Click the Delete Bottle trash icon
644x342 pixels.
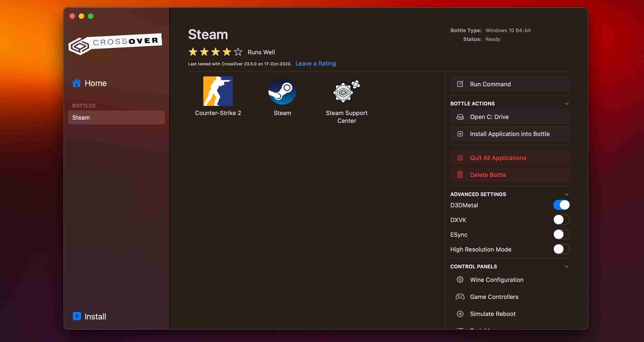click(460, 174)
